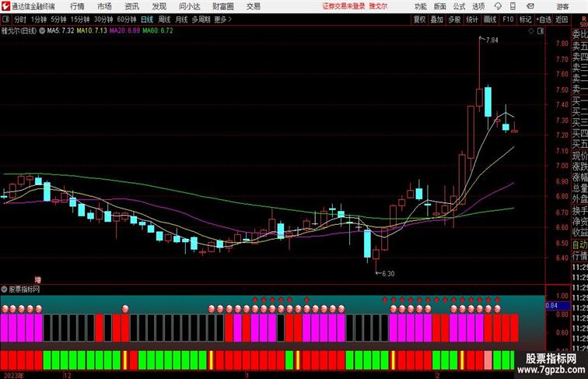Screen dimensions: 588x379
Task: Click the 7.80 price axis label
Action: (x=562, y=44)
